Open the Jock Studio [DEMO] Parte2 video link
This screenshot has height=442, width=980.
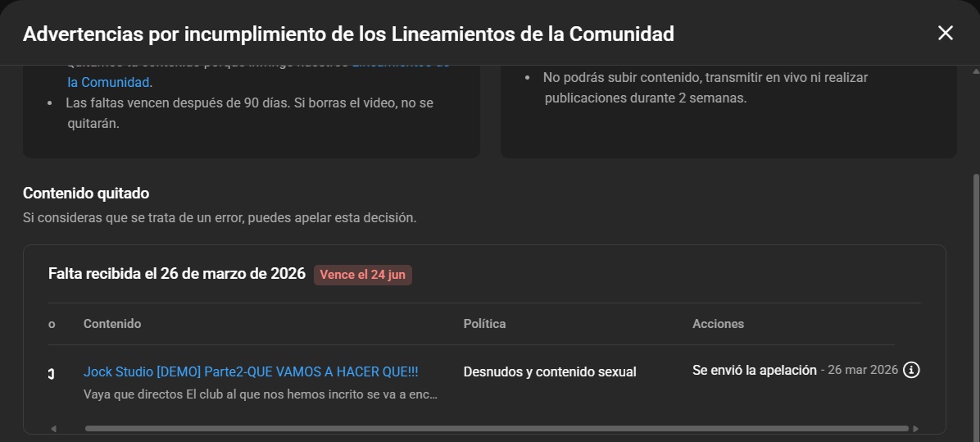[251, 372]
